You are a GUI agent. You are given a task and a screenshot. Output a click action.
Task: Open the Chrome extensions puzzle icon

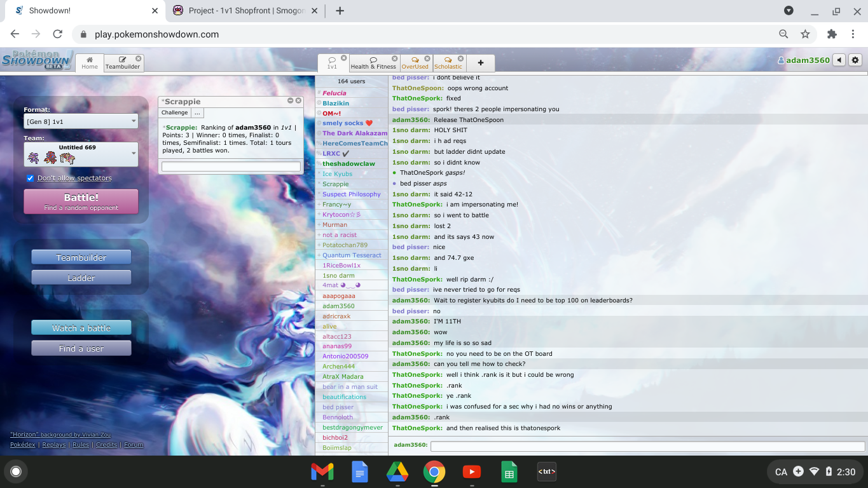[x=832, y=34]
